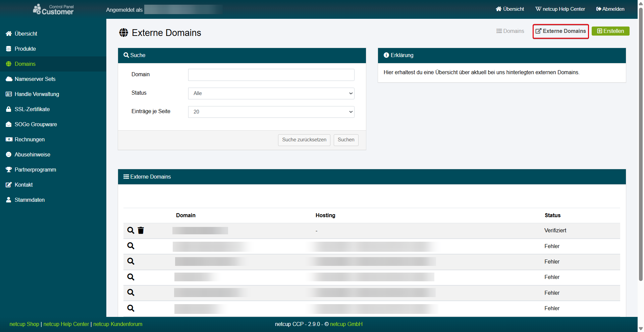The height and width of the screenshot is (332, 644).
Task: Open Stammdaten at the bottom of sidebar
Action: [30, 200]
